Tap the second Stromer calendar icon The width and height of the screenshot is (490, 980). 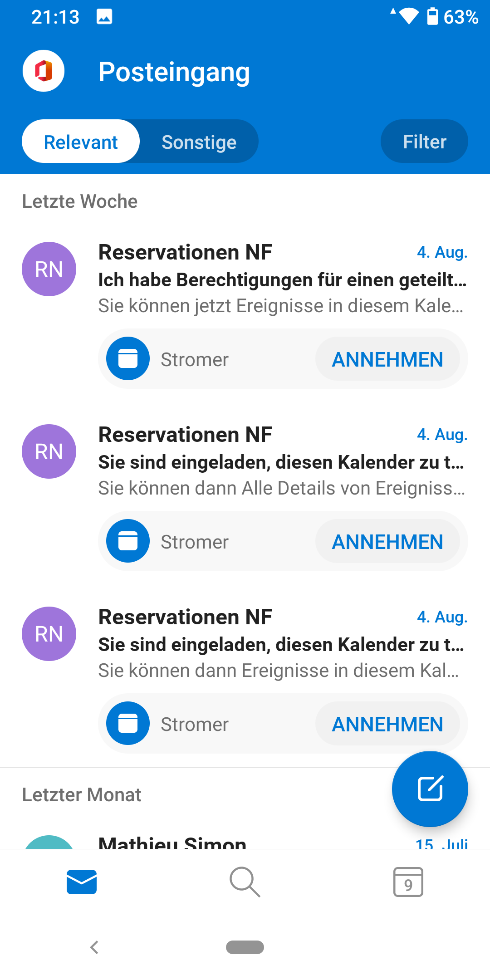point(128,541)
